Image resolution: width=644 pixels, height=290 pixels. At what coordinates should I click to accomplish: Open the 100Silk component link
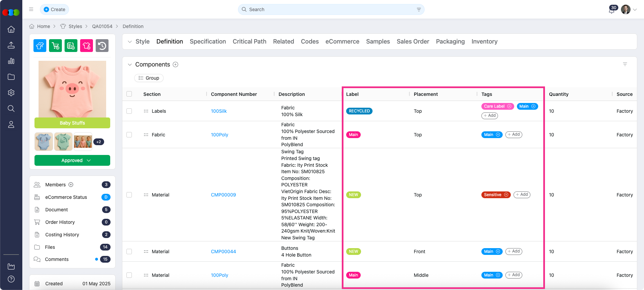219,111
